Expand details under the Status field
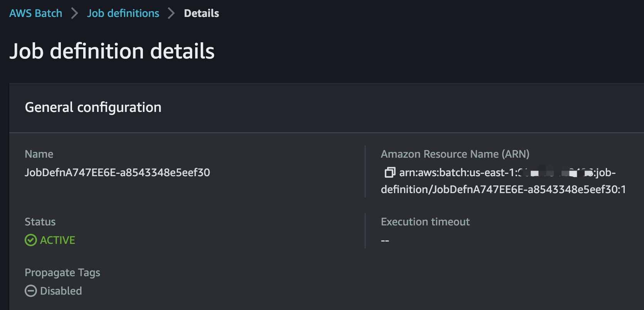Viewport: 644px width, 310px height. pos(40,222)
